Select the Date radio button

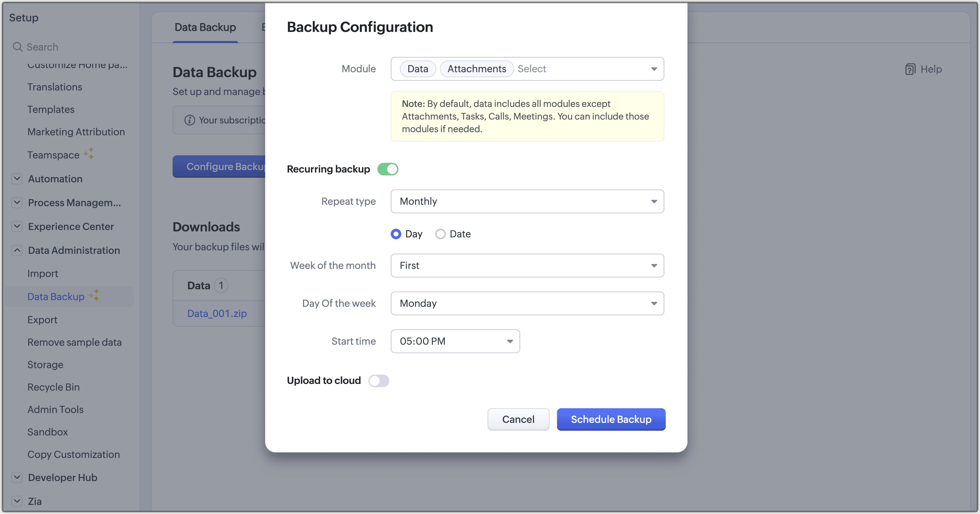click(x=441, y=234)
